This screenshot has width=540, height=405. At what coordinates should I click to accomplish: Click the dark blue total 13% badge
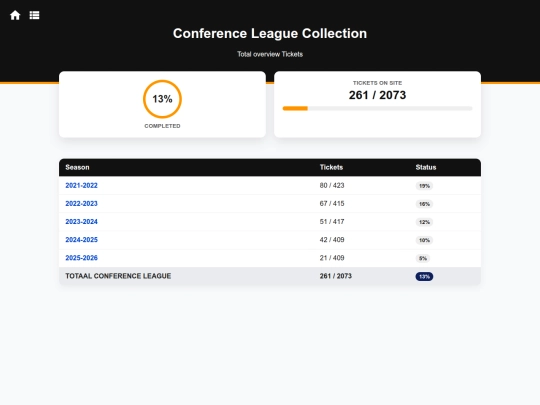(x=424, y=277)
